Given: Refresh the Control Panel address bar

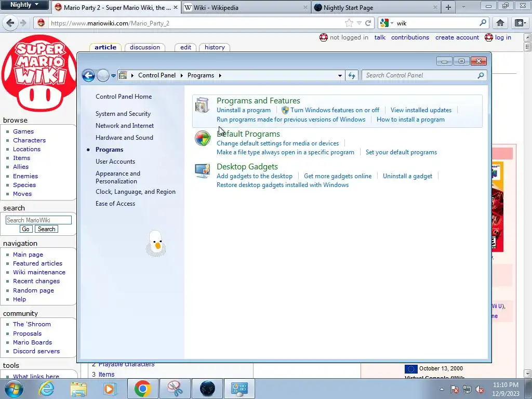Looking at the screenshot, I should [352, 75].
